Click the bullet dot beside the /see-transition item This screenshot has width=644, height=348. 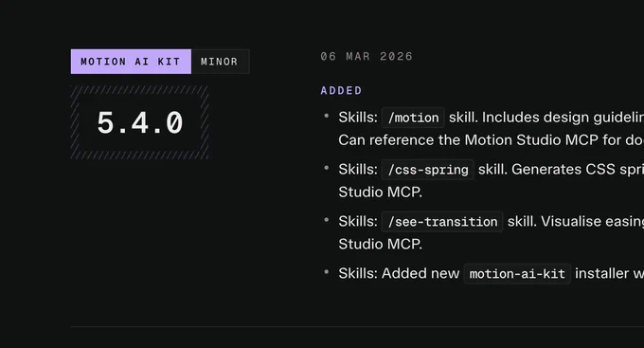(x=327, y=220)
